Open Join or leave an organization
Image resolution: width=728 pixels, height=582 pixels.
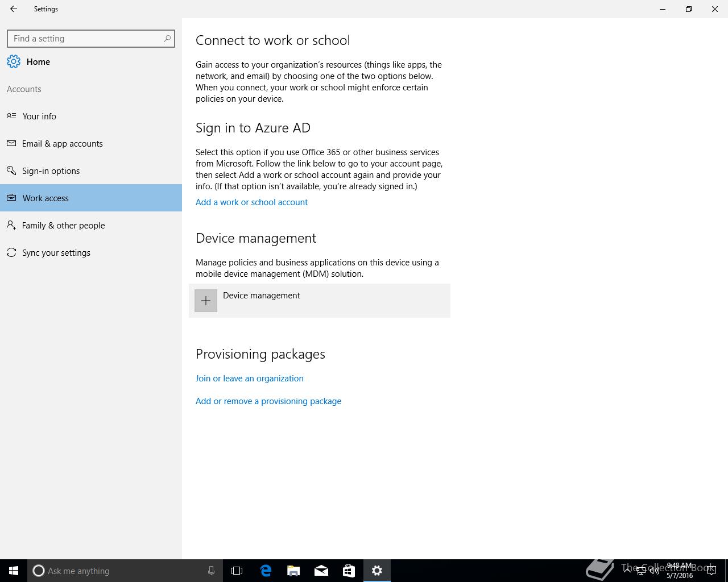[249, 379]
